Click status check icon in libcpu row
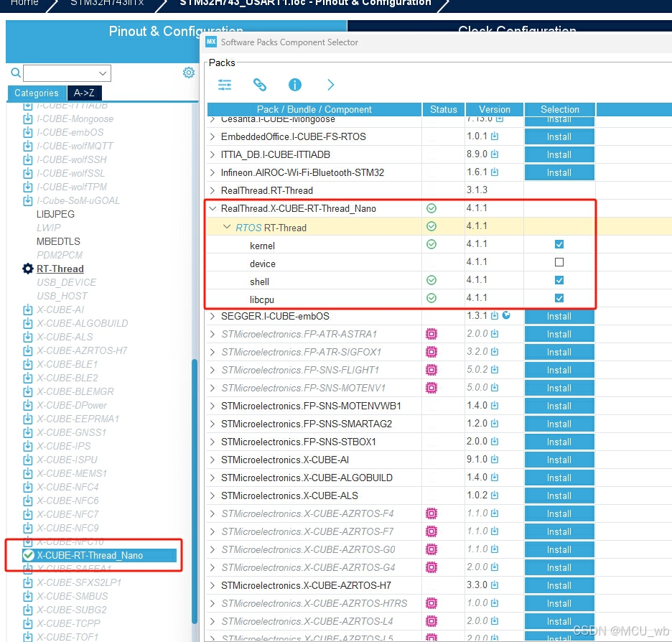 click(431, 298)
